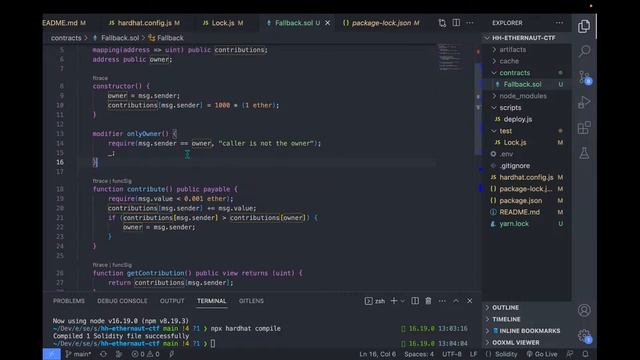Split the terminal pane
640x360 pixels.
coord(415,301)
